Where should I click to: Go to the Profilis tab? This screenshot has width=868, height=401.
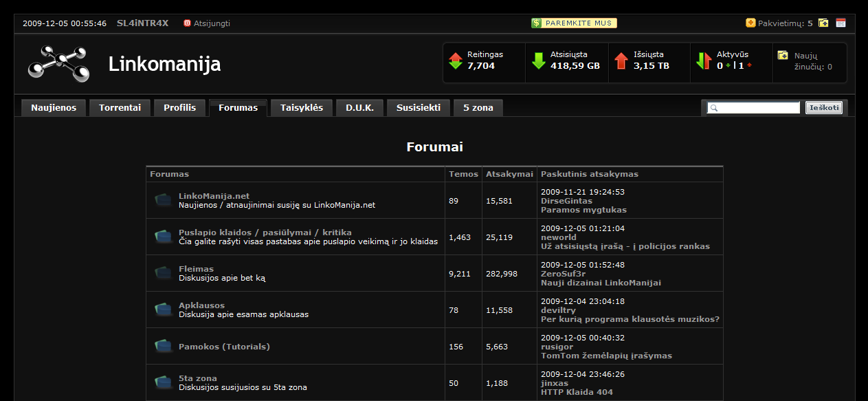coord(179,108)
